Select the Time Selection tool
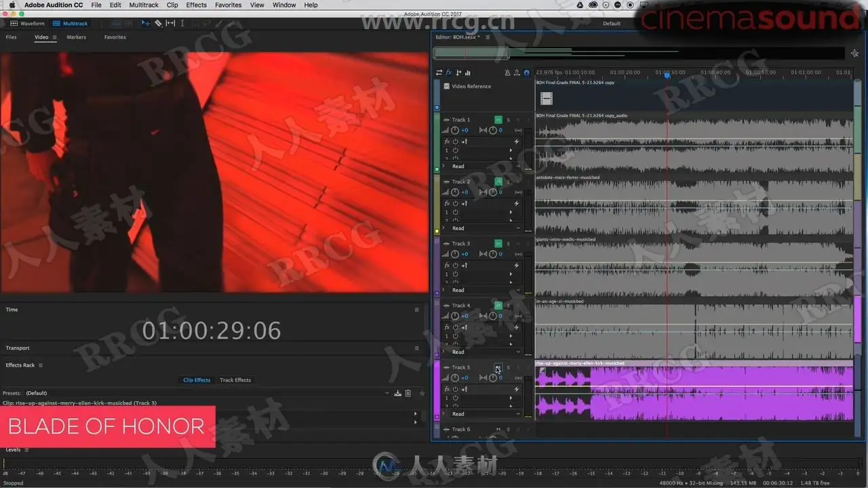 [x=183, y=23]
